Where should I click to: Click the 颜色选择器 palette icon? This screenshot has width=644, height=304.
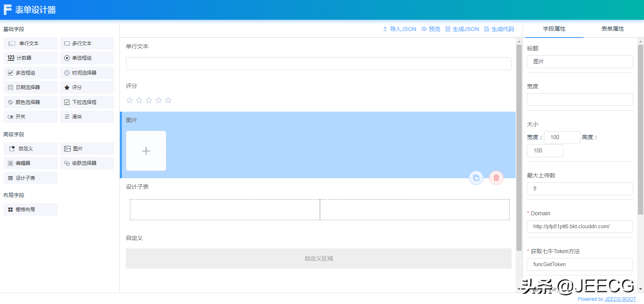click(x=10, y=102)
